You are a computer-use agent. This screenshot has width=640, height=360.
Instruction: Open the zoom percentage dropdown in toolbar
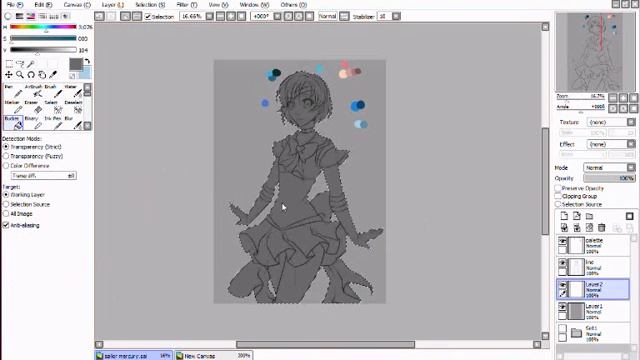209,16
